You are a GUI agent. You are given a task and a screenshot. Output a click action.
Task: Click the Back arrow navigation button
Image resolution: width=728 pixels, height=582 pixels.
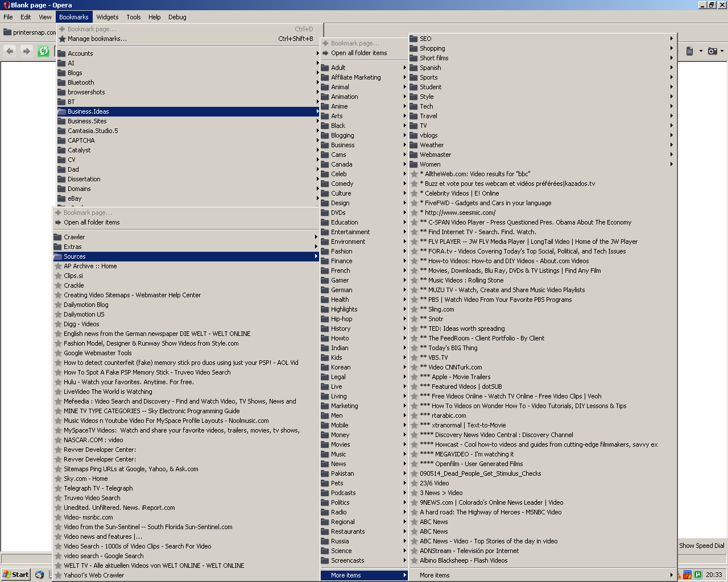pos(10,51)
